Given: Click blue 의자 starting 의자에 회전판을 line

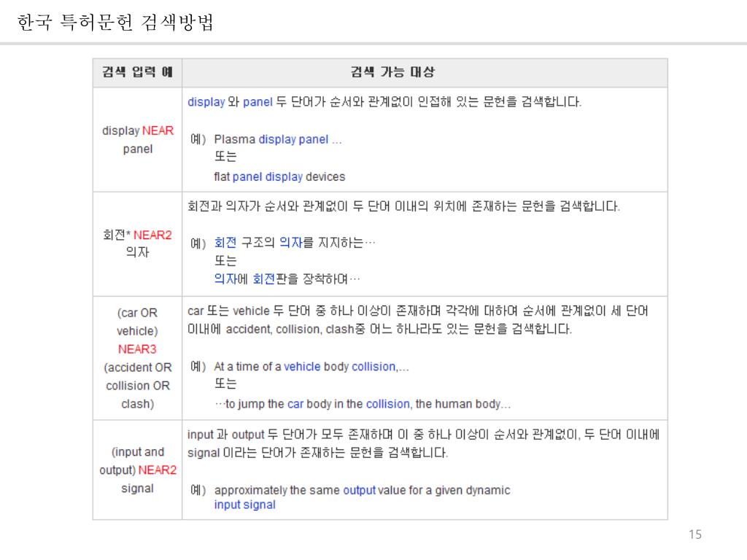Looking at the screenshot, I should click(223, 279).
